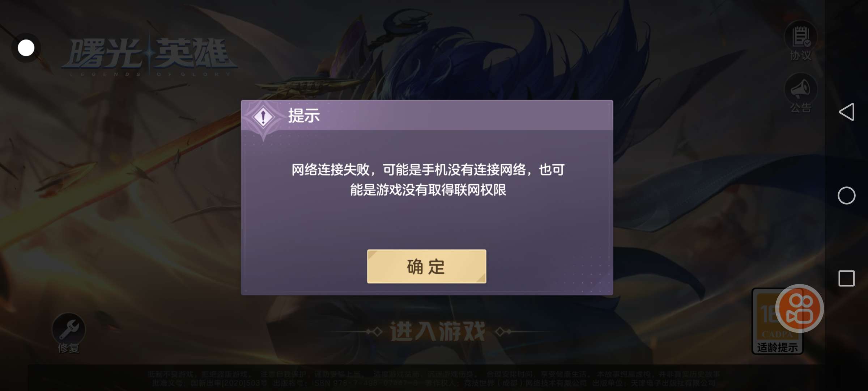Click the CADPA text on age badge
The height and width of the screenshot is (391, 868).
777,334
